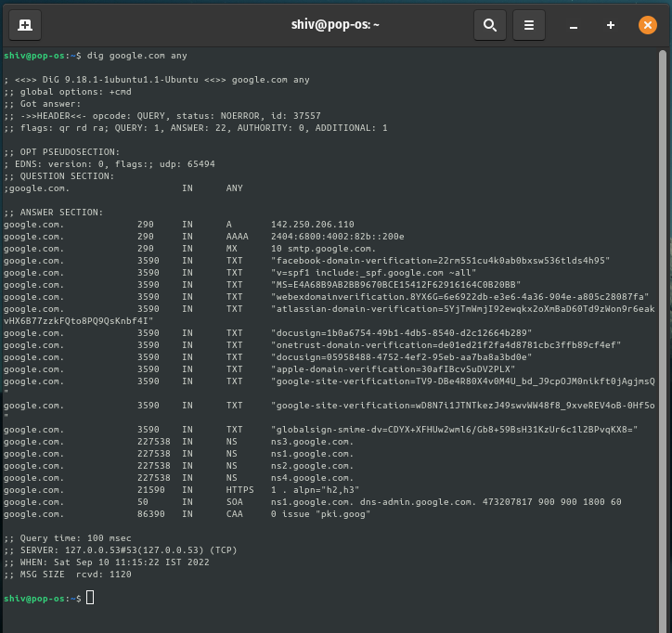Click the TTL 50 of the SOA record

[143, 502]
